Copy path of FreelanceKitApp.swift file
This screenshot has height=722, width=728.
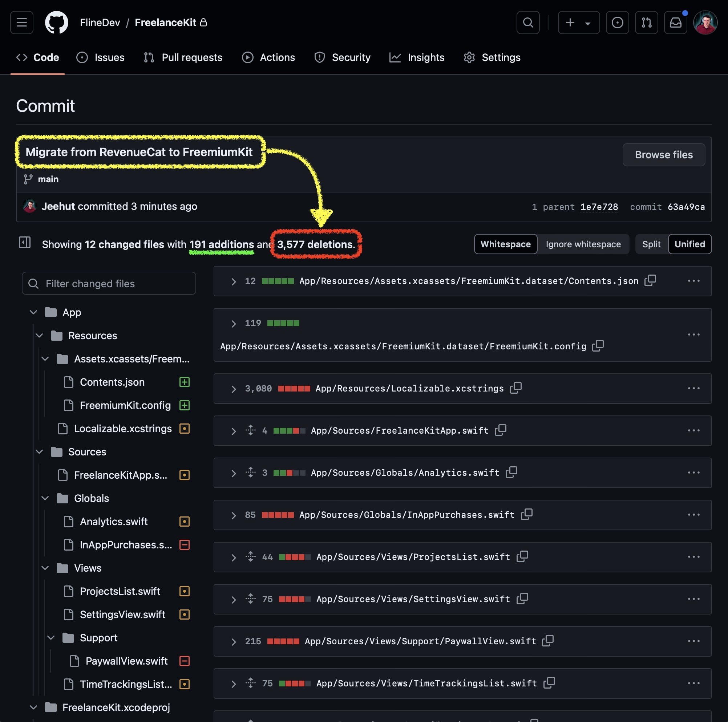(500, 430)
